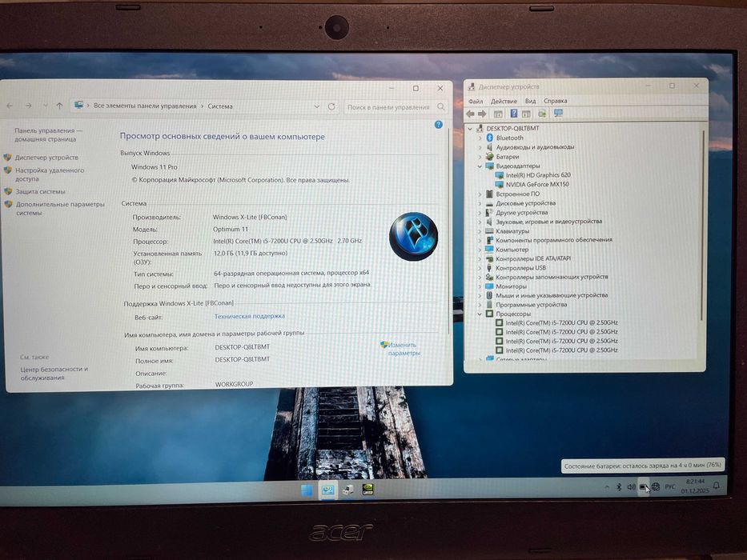Click the keyboard icon beside Клавиатуры

tap(489, 231)
